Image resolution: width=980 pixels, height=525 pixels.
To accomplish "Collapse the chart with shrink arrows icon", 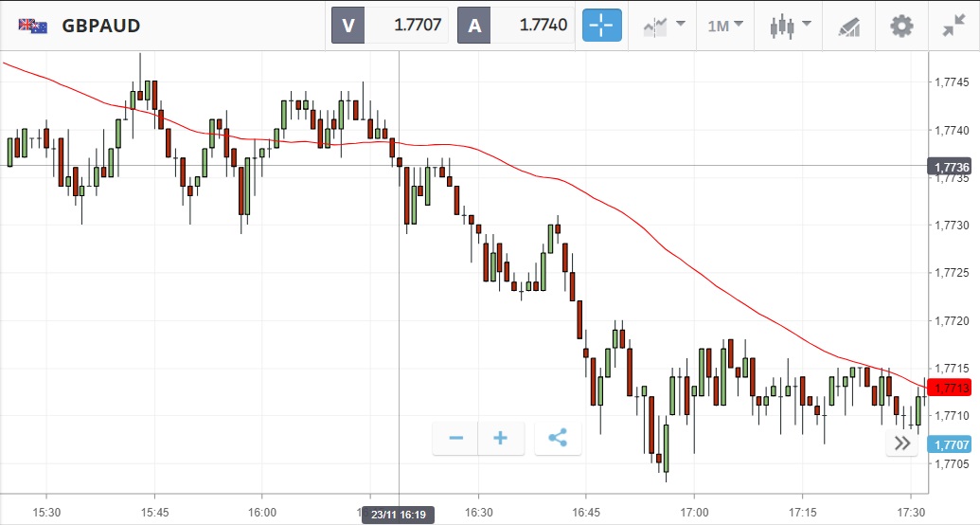I will pos(953,27).
